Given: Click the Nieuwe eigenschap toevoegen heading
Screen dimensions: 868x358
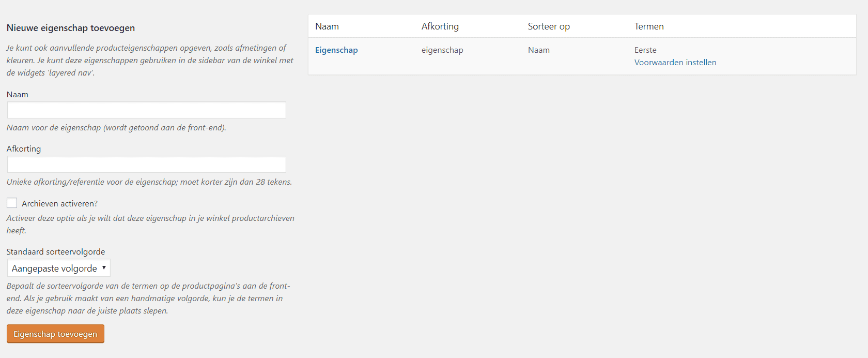Looking at the screenshot, I should 71,28.
